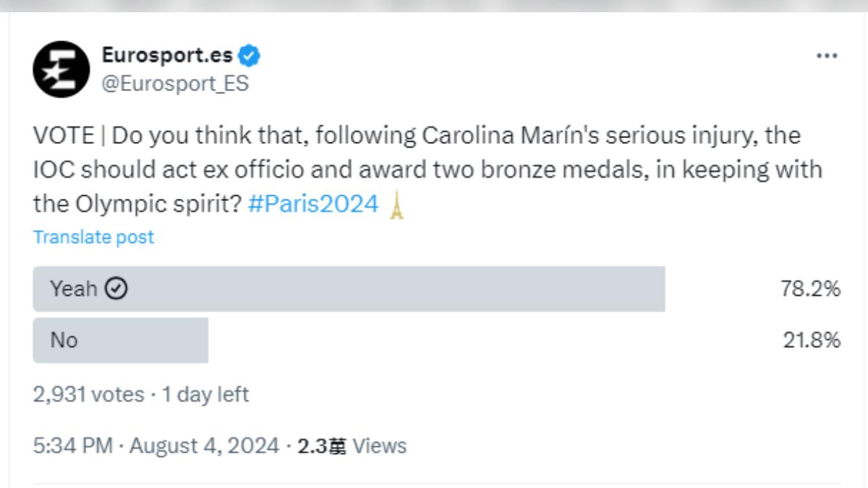This screenshot has height=488, width=868.
Task: Click the 2,931 votes count
Action: coord(88,395)
